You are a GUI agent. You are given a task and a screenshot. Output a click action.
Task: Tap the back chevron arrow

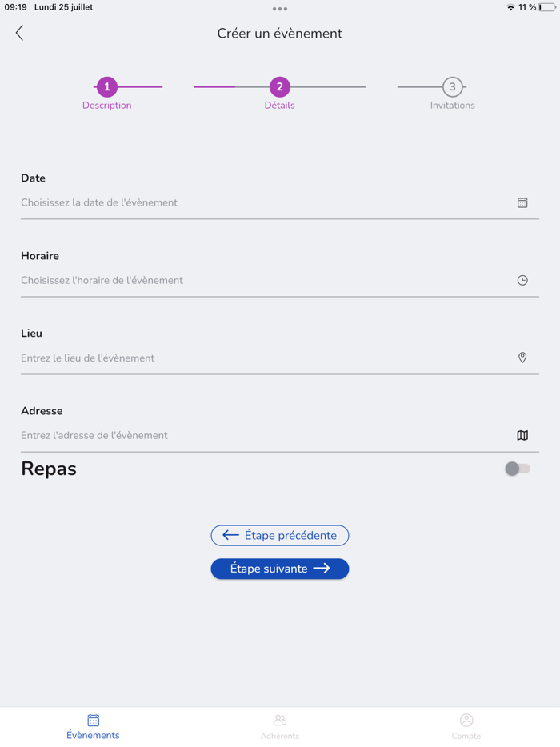[x=19, y=33]
